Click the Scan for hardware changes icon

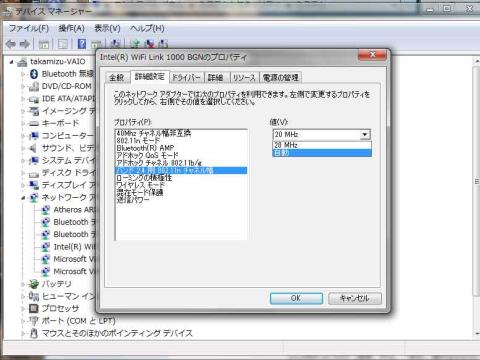115,44
